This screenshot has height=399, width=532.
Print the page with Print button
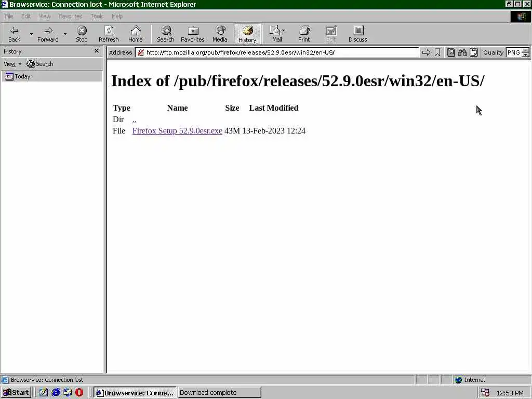point(303,34)
